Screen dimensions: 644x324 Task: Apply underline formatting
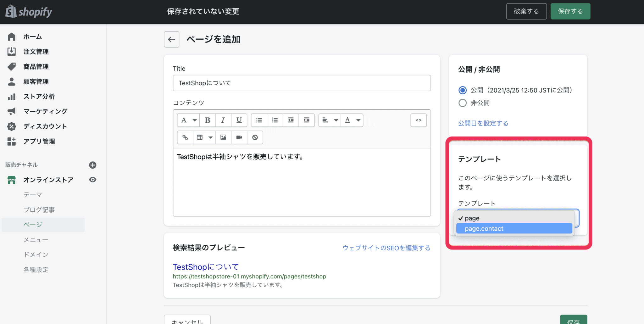(239, 120)
